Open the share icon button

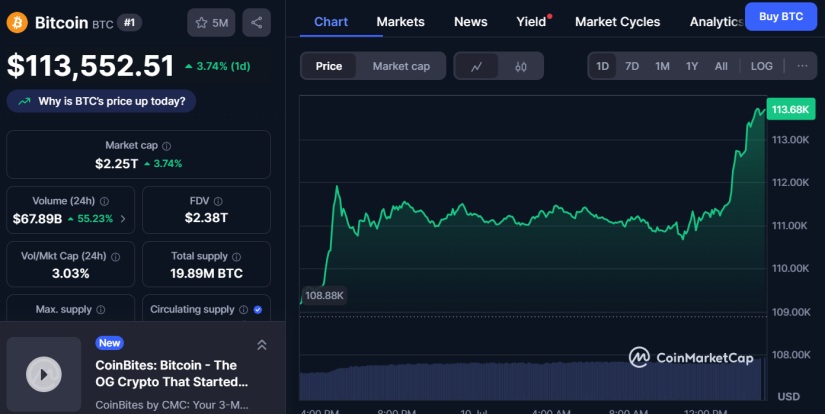[x=257, y=23]
